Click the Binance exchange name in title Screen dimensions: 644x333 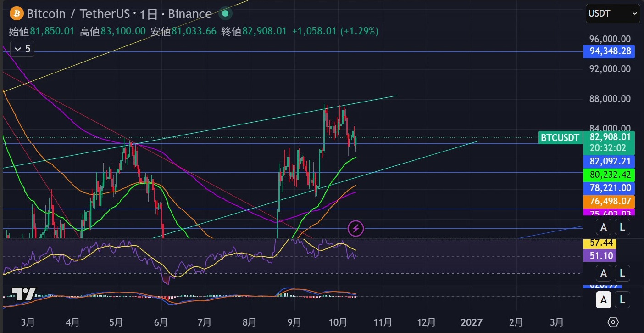[190, 14]
